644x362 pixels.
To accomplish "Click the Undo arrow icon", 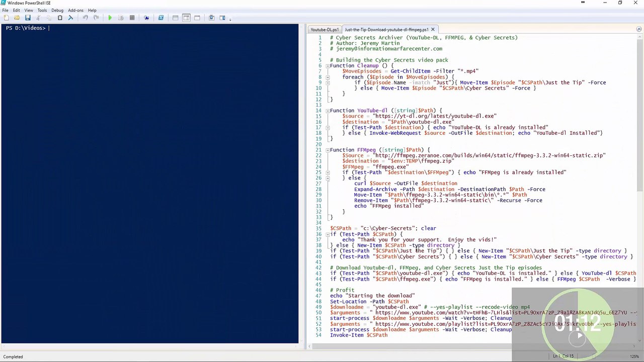I will tap(85, 18).
